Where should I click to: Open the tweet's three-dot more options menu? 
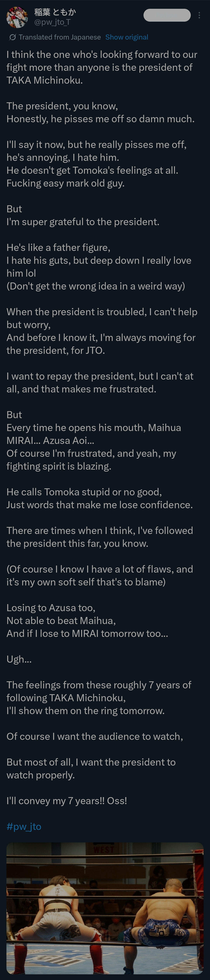tap(199, 16)
